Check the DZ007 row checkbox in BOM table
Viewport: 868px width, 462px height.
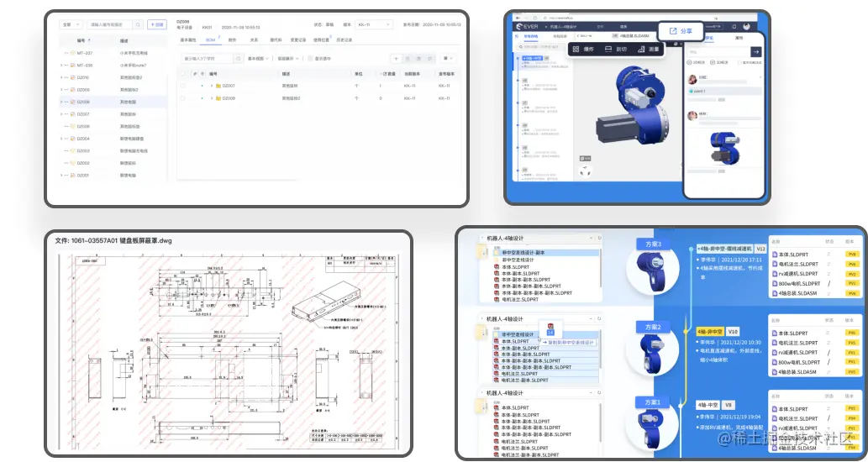(182, 86)
